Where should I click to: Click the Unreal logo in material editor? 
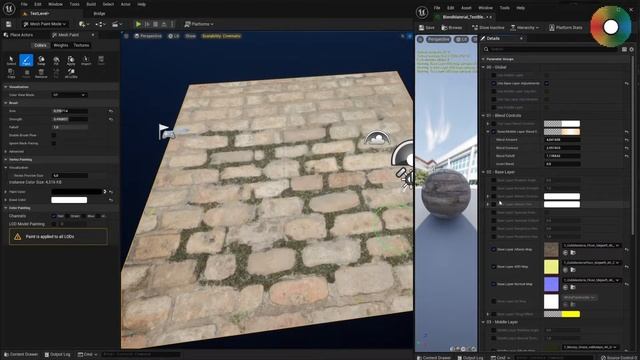click(422, 12)
